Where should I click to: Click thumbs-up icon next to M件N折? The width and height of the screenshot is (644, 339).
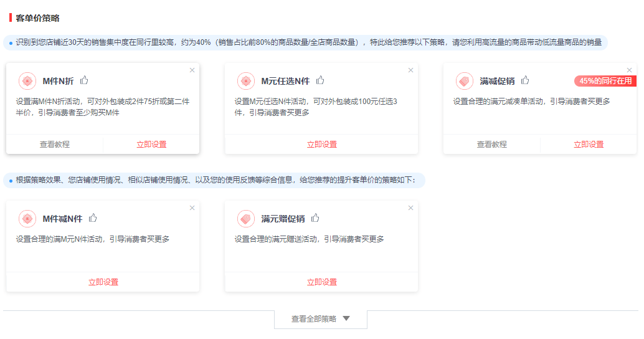[84, 80]
